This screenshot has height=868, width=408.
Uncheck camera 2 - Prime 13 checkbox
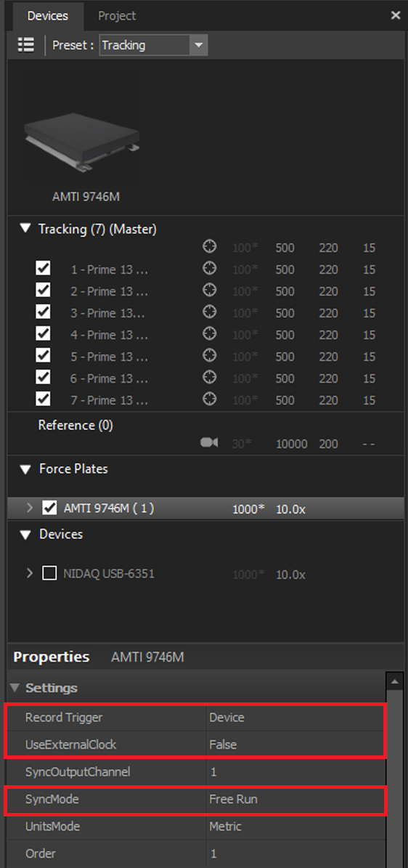click(43, 291)
